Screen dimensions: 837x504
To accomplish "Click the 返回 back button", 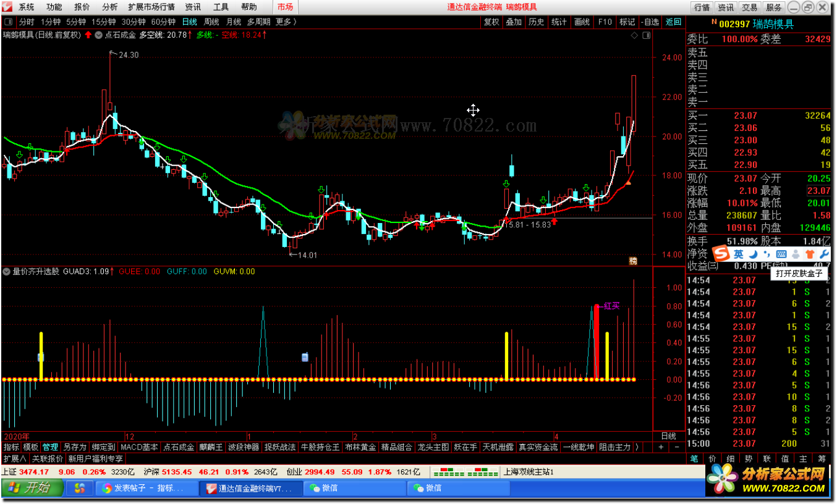I will 673,22.
